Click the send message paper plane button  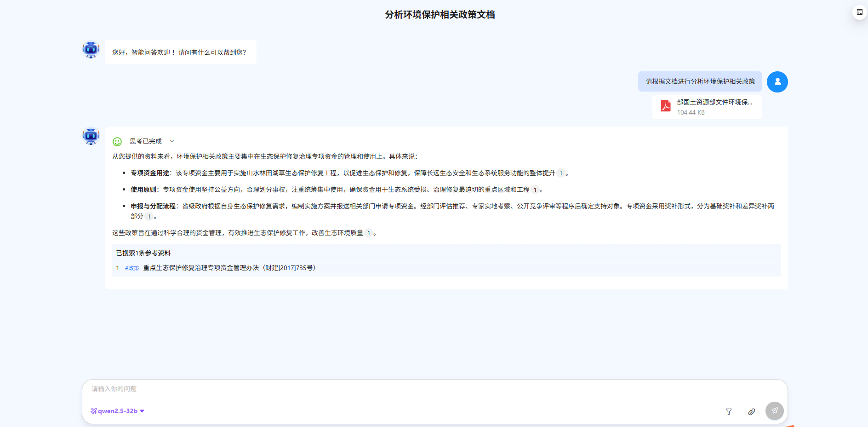point(774,410)
